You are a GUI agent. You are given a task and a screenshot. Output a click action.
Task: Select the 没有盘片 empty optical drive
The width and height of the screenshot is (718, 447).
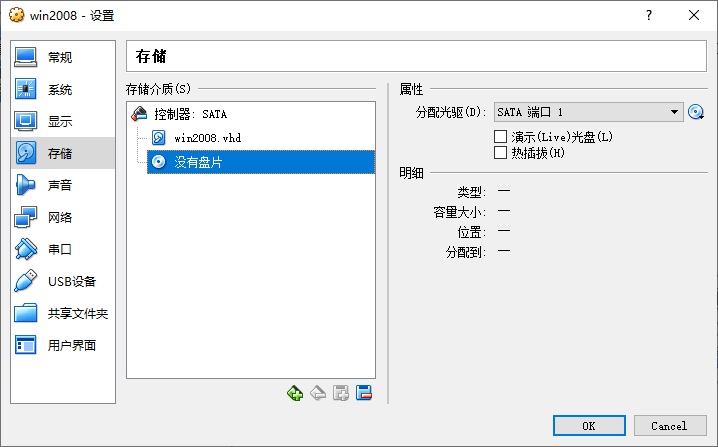tap(261, 162)
